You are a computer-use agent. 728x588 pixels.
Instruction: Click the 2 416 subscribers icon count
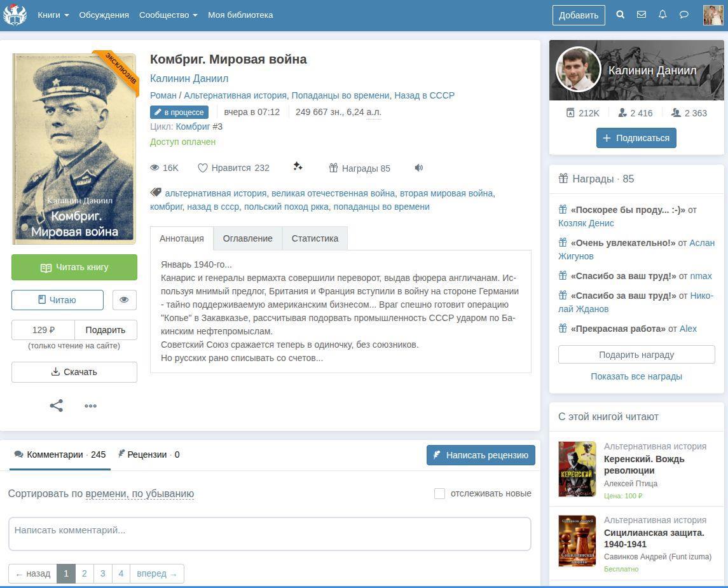pos(635,113)
